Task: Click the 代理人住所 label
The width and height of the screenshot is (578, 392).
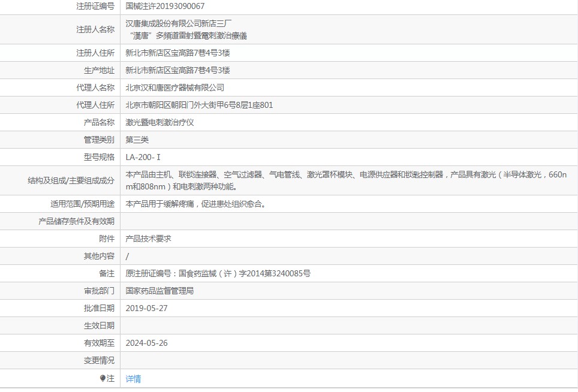Action: (x=95, y=105)
